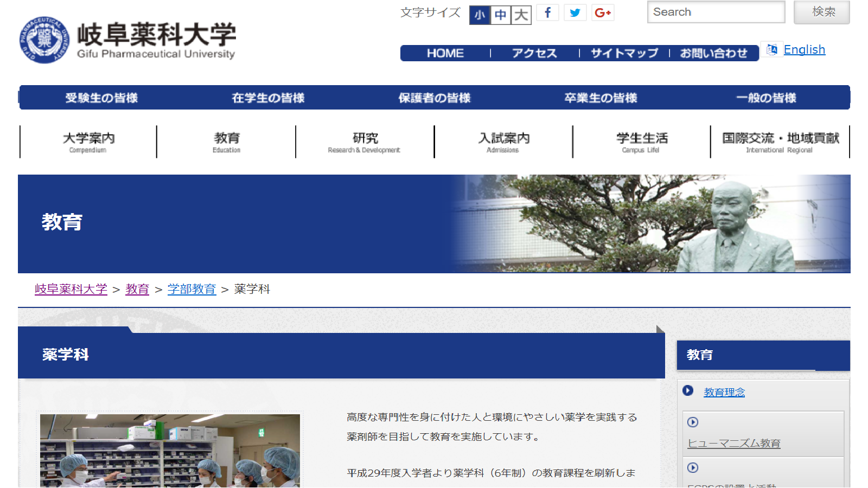This screenshot has width=868, height=488.
Task: Open the 入試案内 Admissions menu
Action: coord(503,142)
